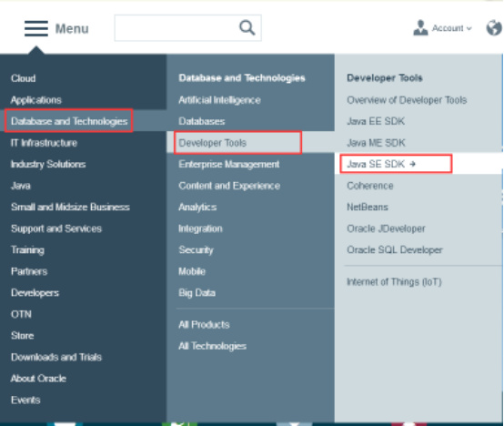The height and width of the screenshot is (426, 504).
Task: Open Overview of Developer Tools link
Action: (x=407, y=100)
